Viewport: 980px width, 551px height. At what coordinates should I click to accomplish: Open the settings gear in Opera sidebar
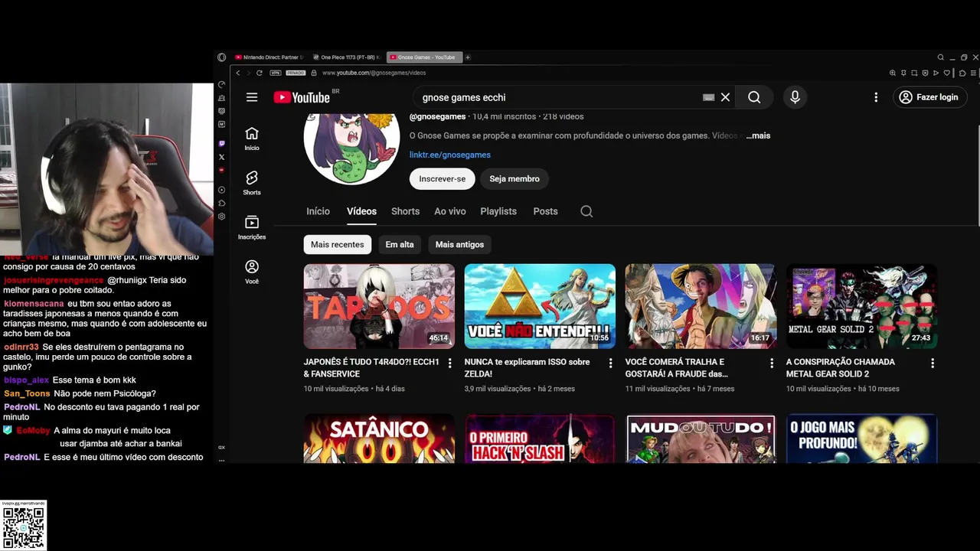222,217
